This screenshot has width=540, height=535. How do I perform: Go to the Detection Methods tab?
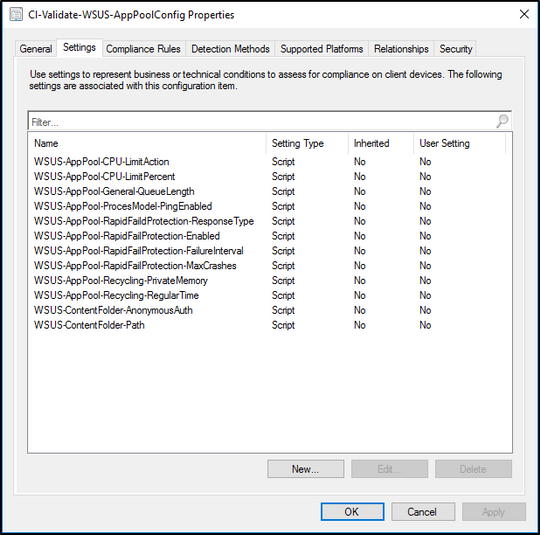pyautogui.click(x=230, y=49)
